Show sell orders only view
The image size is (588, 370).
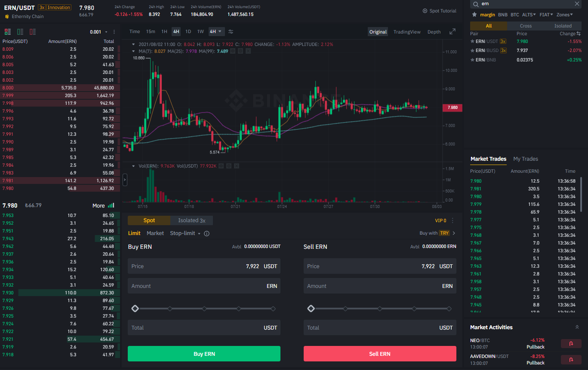[33, 32]
